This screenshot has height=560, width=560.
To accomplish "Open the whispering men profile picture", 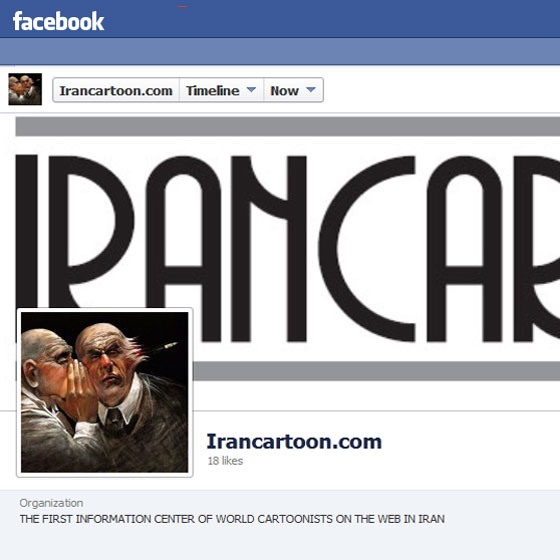I will coord(105,392).
